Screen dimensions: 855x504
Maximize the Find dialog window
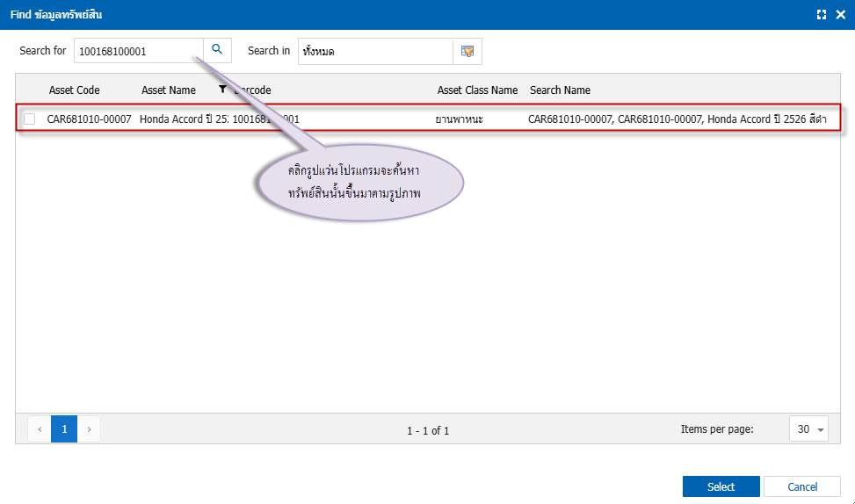pyautogui.click(x=822, y=15)
